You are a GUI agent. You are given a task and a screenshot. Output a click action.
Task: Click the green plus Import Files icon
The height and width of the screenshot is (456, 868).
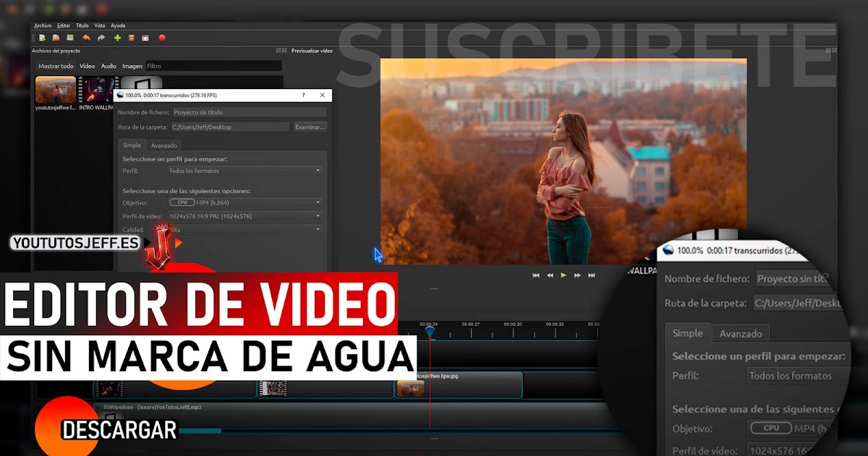click(117, 38)
